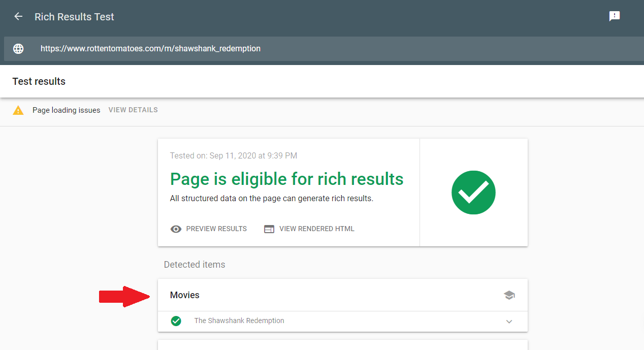Click the rendered HTML window icon
This screenshot has width=644, height=350.
[x=269, y=229]
